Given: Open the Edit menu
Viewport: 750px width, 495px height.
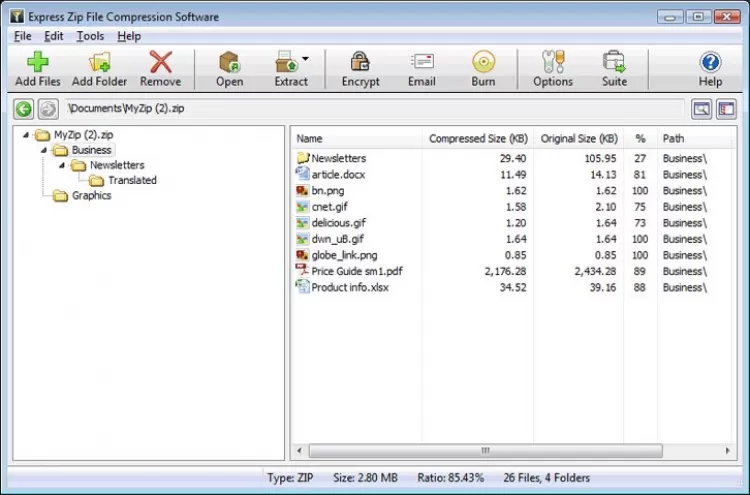Looking at the screenshot, I should tap(54, 36).
